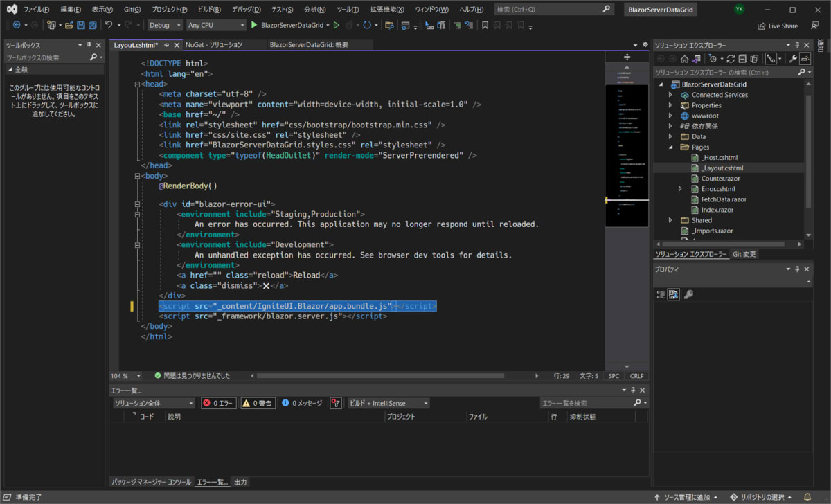Toggle the 0 警告 warnings filter
The height and width of the screenshot is (504, 831).
(x=257, y=403)
